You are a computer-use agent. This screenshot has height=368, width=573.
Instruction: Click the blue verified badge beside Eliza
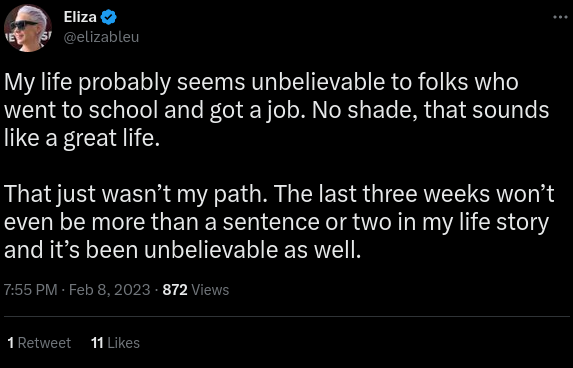pos(109,17)
